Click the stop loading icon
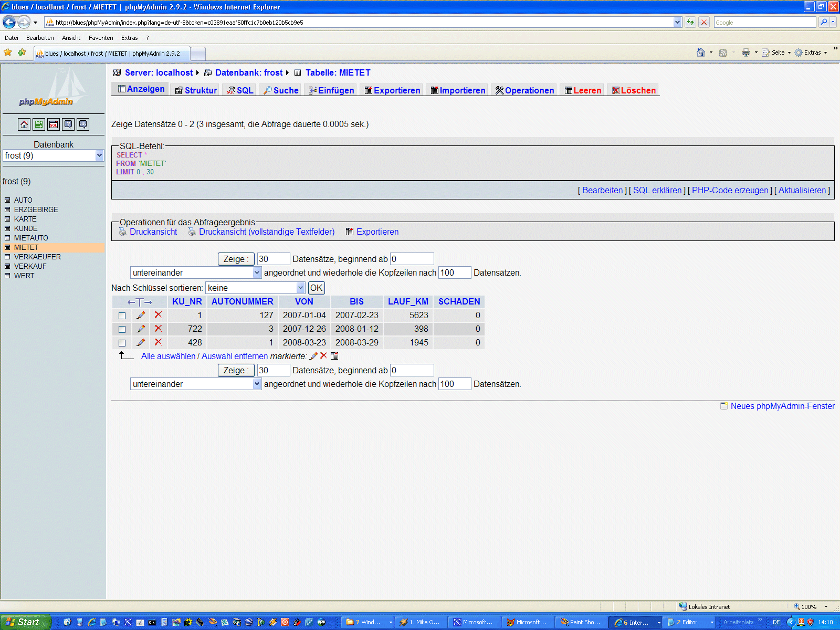Screen dimensions: 840x630 (x=704, y=22)
